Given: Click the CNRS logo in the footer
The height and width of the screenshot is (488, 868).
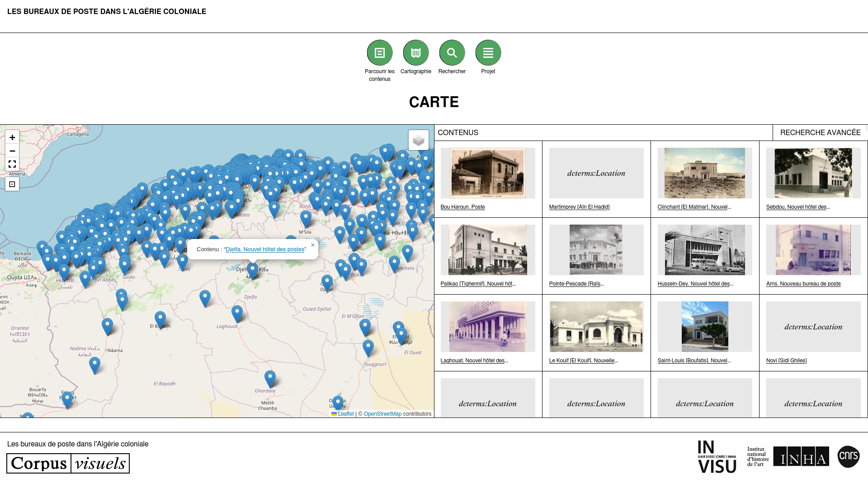Looking at the screenshot, I should 848,456.
